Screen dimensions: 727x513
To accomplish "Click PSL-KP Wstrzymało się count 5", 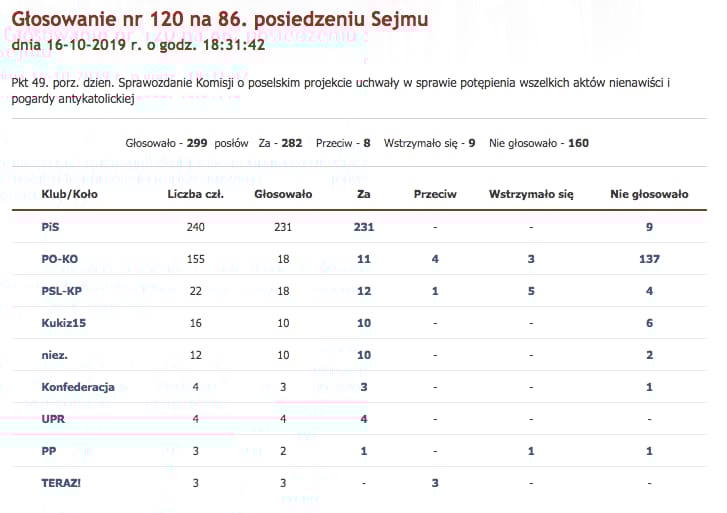I will (x=531, y=291).
